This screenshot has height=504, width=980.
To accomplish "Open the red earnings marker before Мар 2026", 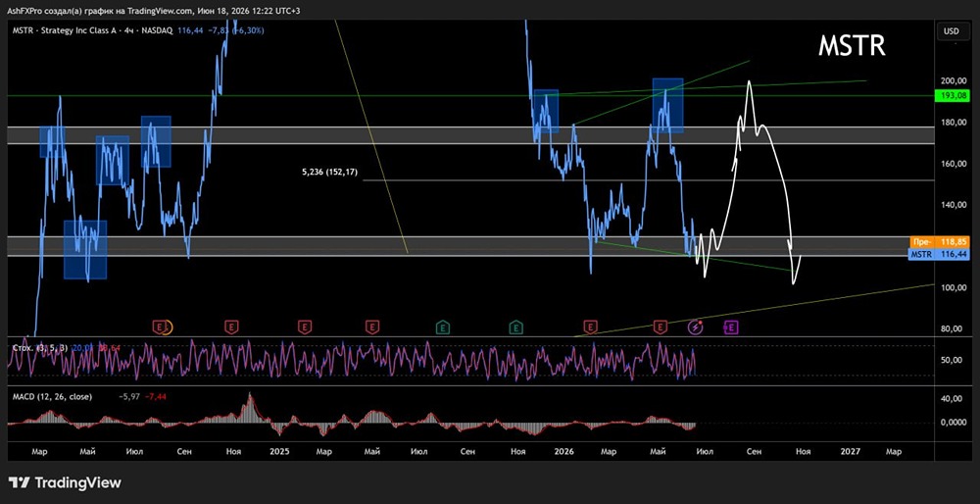I will click(x=590, y=327).
